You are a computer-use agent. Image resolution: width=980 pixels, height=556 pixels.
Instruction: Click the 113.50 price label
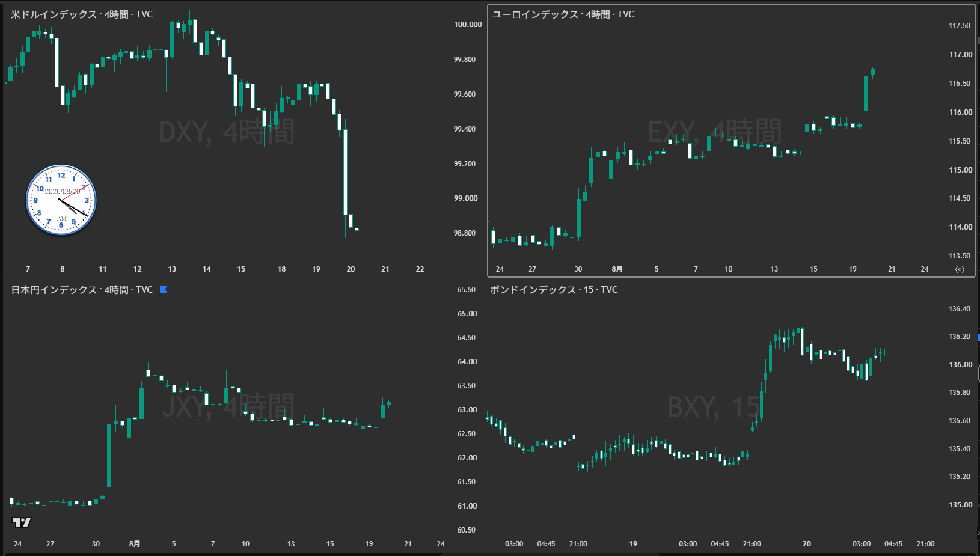[x=960, y=256]
